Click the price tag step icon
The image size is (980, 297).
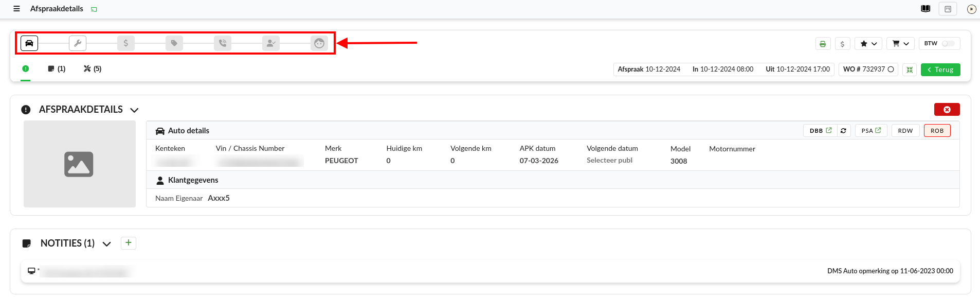tap(174, 43)
